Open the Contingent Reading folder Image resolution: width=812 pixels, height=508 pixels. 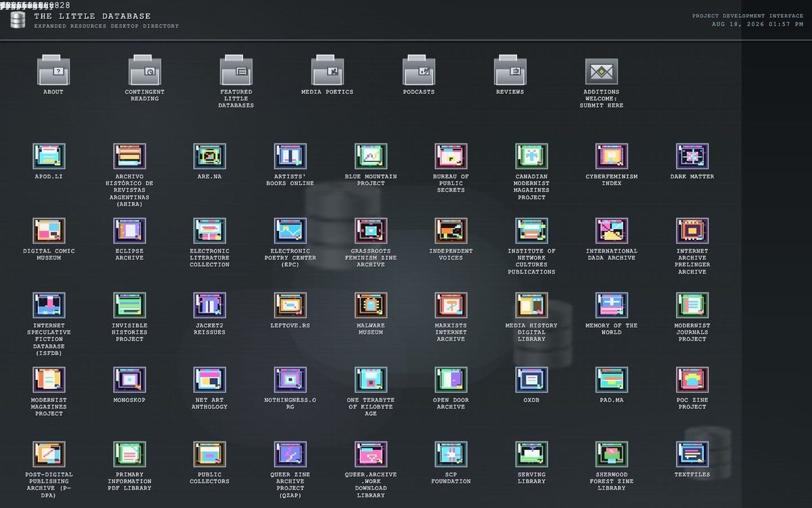coord(145,70)
